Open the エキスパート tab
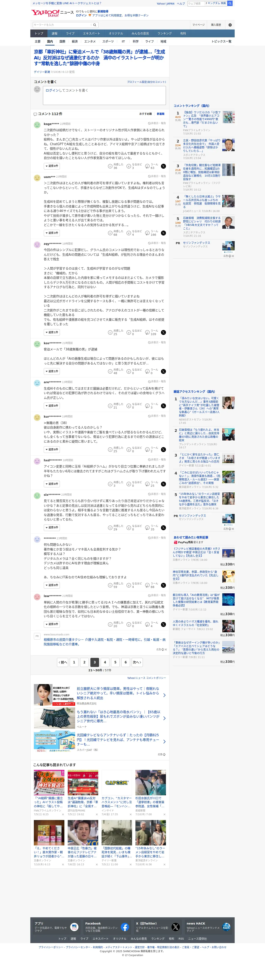This screenshot has height=980, width=265. pyautogui.click(x=91, y=33)
